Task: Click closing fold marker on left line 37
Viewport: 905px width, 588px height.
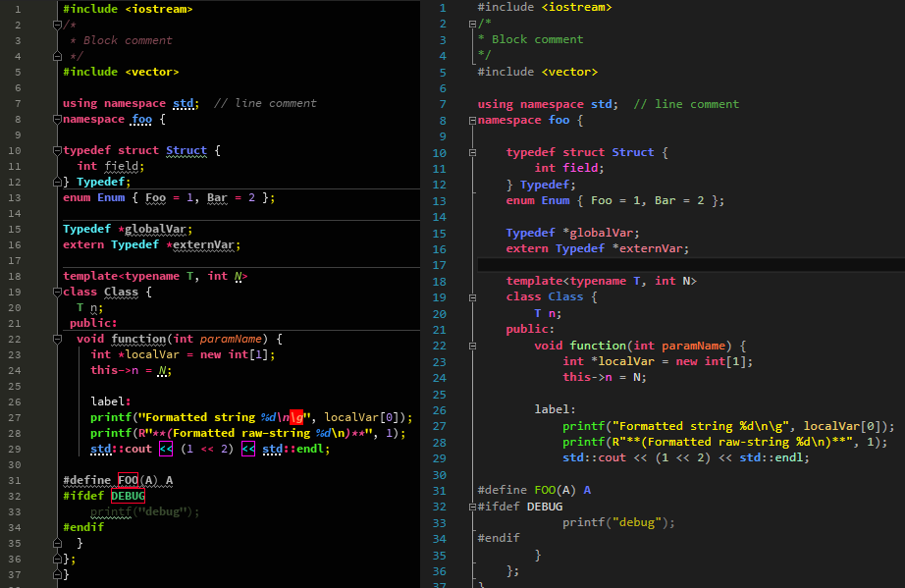Action: [57, 574]
